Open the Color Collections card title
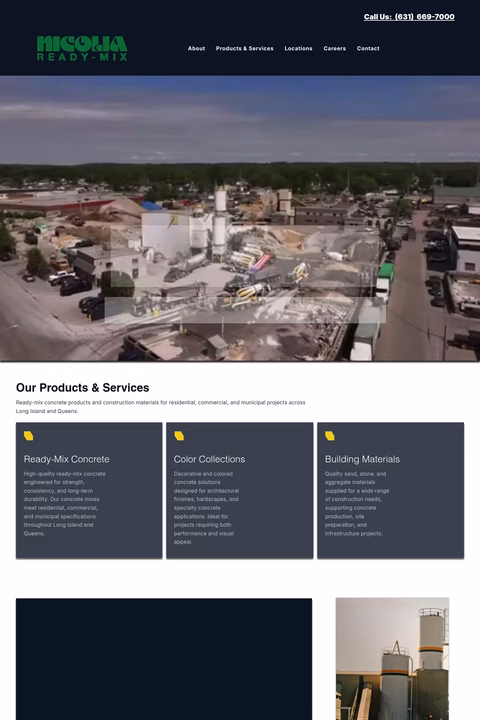This screenshot has height=720, width=480. [209, 459]
